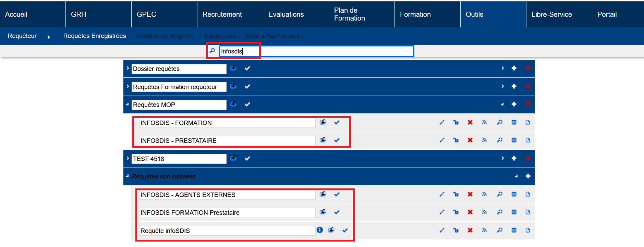
Task: Click move-to-folder icon next to Dossier requêtes
Action: pyautogui.click(x=233, y=68)
